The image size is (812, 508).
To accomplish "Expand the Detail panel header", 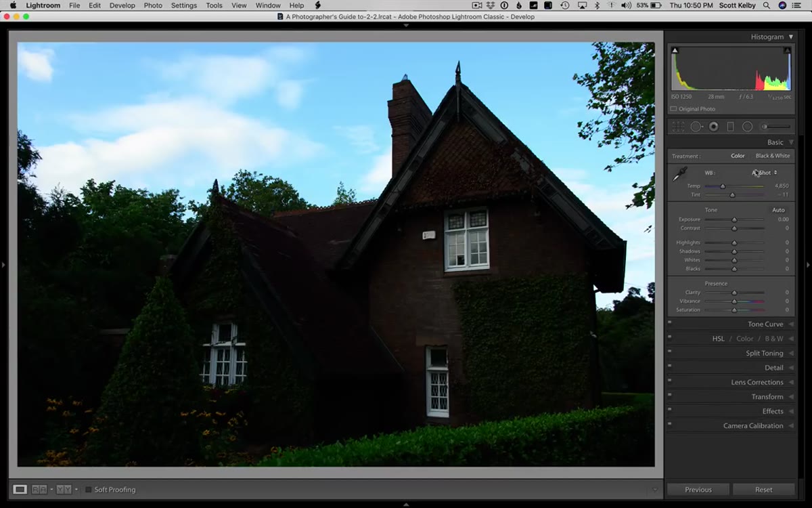I will pyautogui.click(x=774, y=368).
